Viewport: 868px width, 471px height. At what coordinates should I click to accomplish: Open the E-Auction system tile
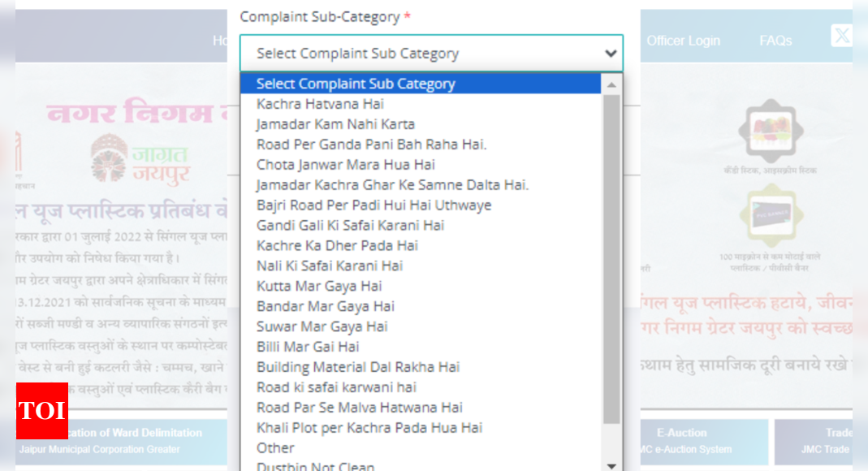coord(704,441)
